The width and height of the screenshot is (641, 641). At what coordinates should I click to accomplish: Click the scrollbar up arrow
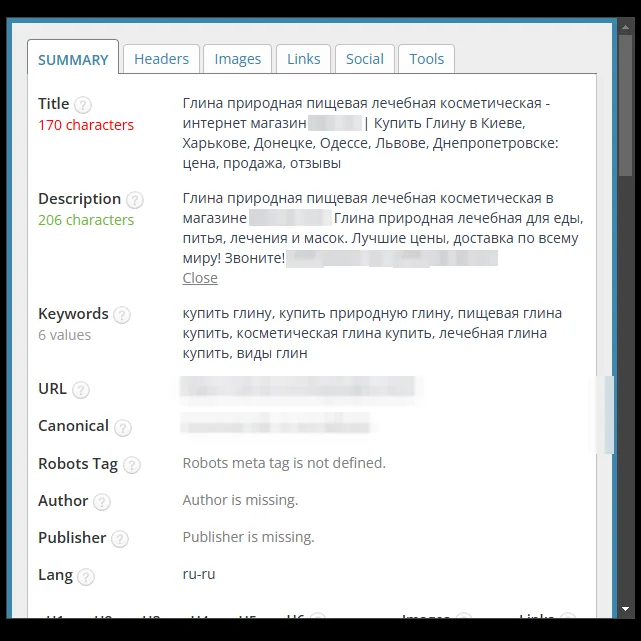625,27
